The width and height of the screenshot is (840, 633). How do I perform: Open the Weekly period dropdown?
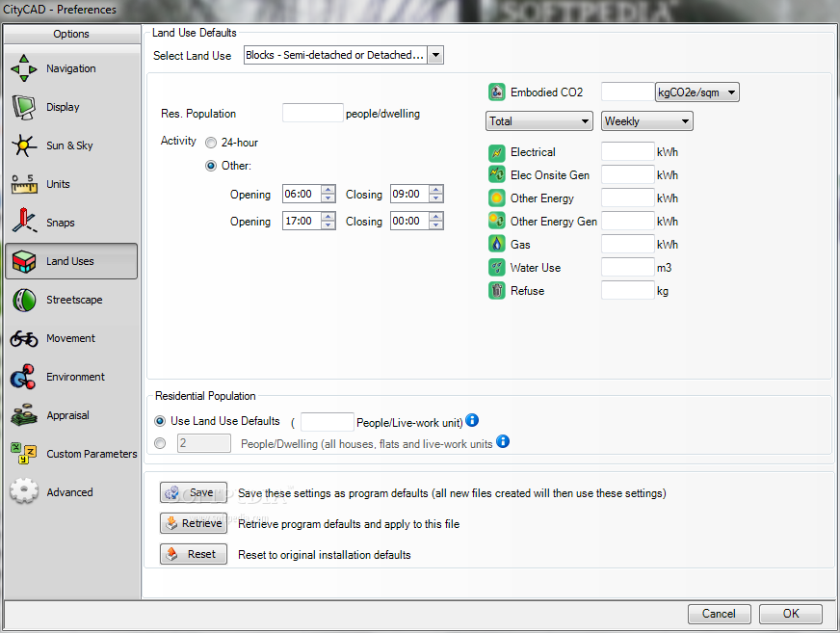point(646,121)
